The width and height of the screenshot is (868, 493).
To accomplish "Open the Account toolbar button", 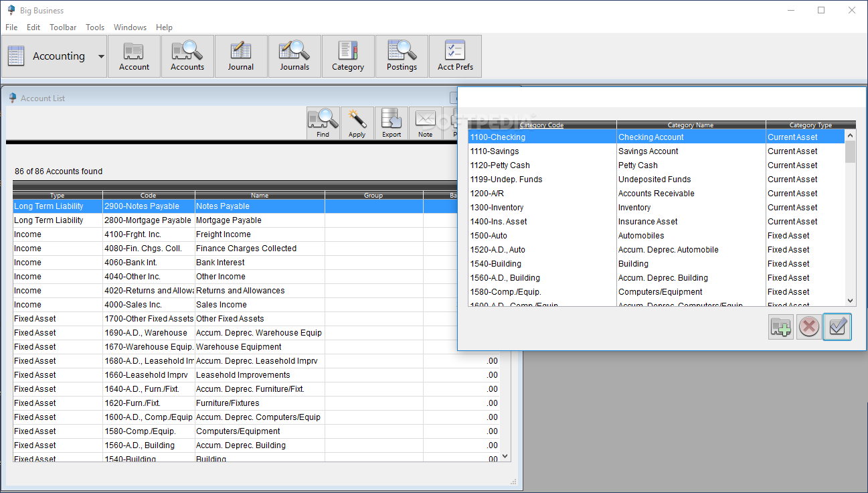I will click(x=134, y=56).
